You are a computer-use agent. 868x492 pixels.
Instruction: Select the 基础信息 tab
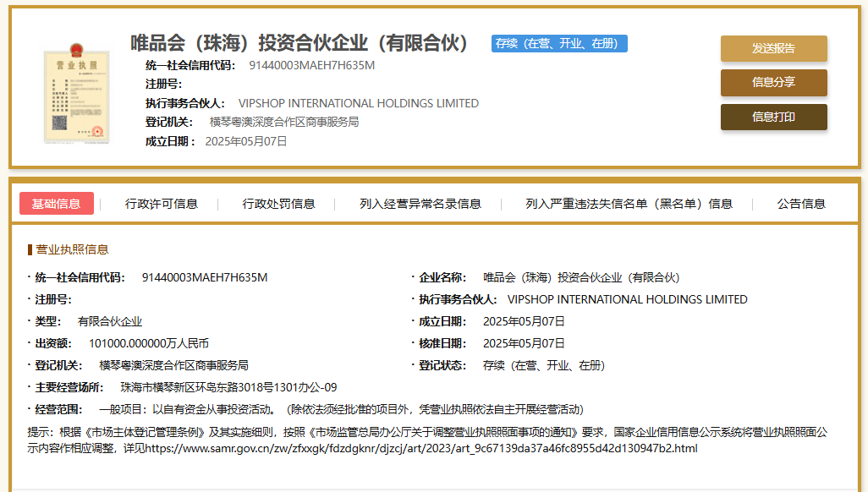point(57,204)
